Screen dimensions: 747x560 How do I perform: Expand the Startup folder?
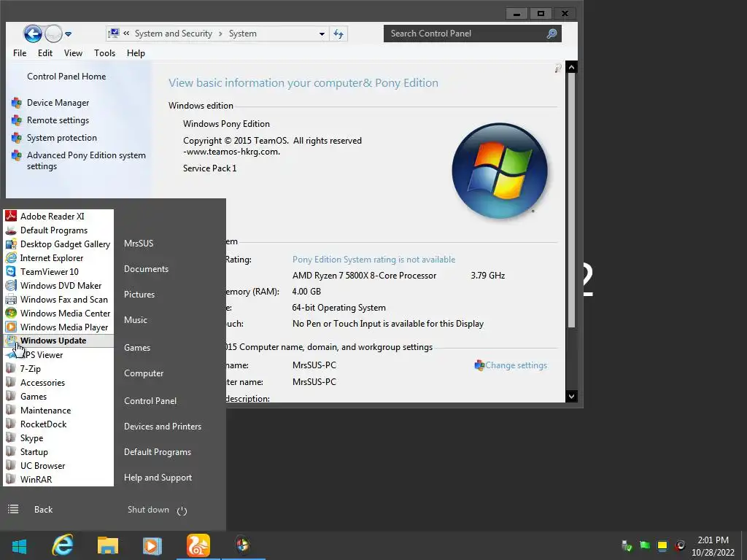point(34,452)
